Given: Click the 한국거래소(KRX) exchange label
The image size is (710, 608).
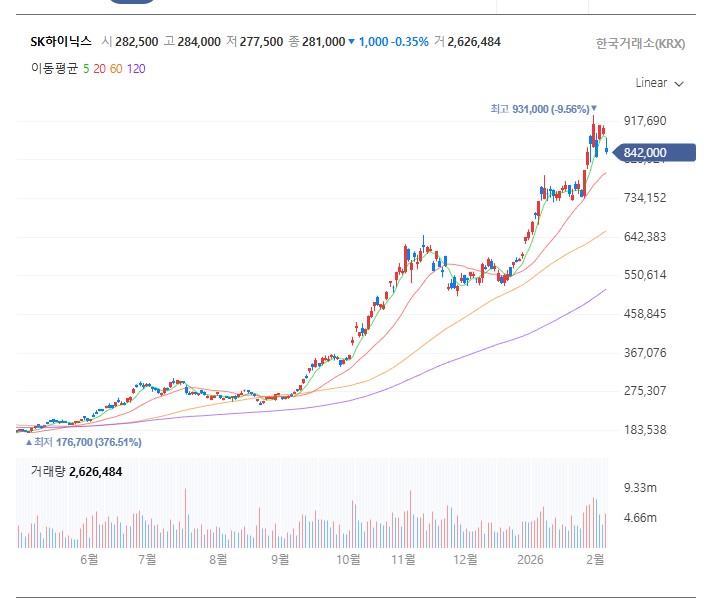Looking at the screenshot, I should 640,43.
